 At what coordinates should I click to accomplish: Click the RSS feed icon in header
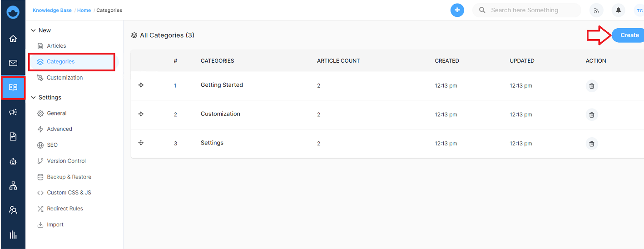pyautogui.click(x=596, y=10)
